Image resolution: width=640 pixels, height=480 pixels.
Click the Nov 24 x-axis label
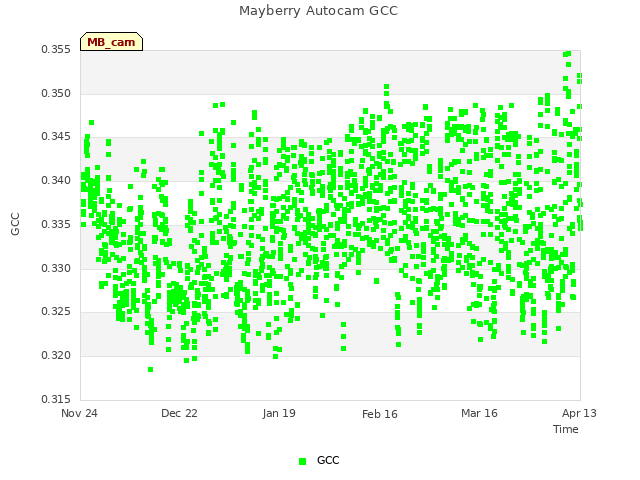[x=79, y=413]
